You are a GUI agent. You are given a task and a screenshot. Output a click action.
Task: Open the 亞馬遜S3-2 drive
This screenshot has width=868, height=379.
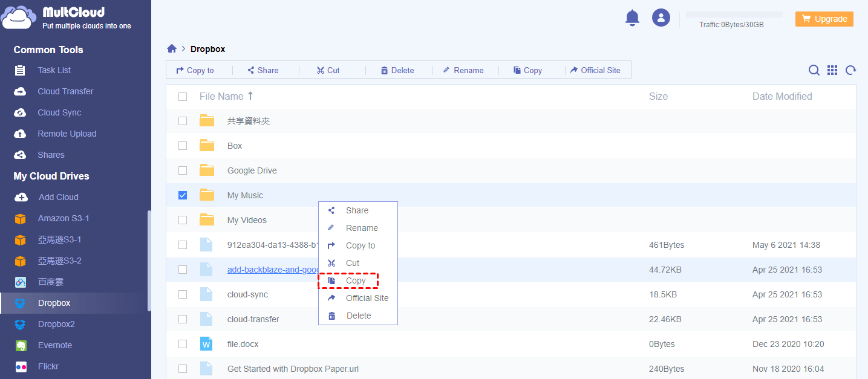point(59,261)
